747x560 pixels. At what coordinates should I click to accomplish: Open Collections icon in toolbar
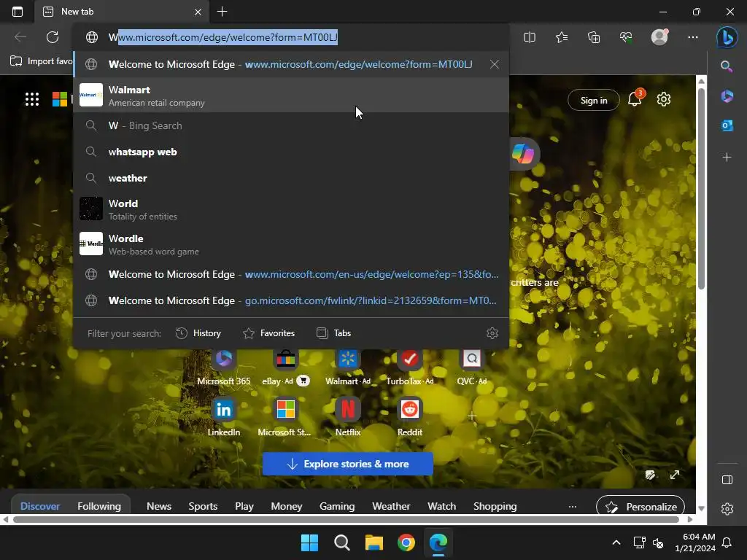point(594,37)
